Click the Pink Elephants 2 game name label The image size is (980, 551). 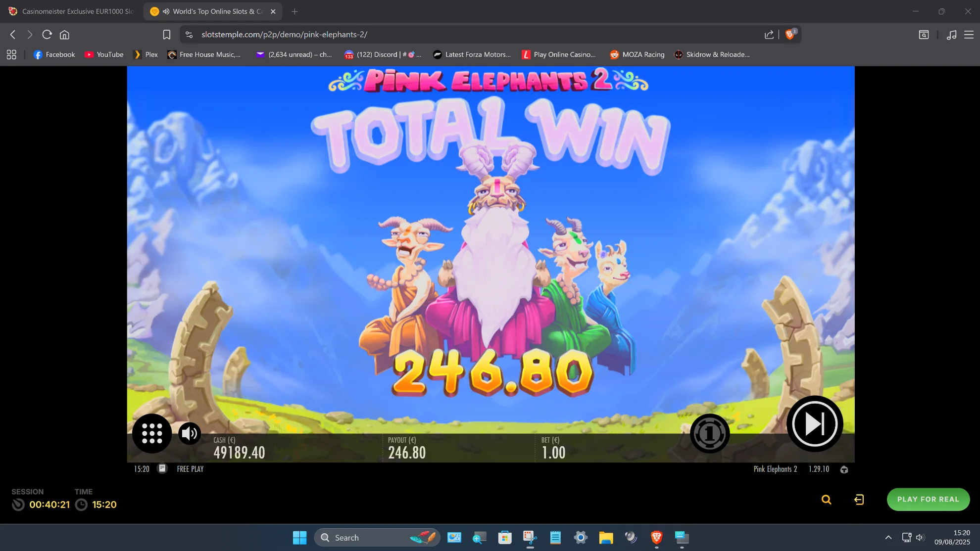pyautogui.click(x=775, y=469)
